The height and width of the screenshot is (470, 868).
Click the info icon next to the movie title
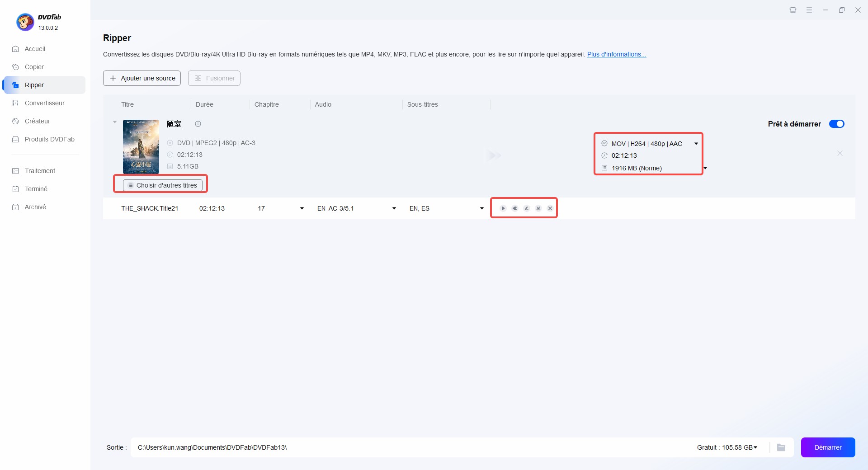(198, 124)
